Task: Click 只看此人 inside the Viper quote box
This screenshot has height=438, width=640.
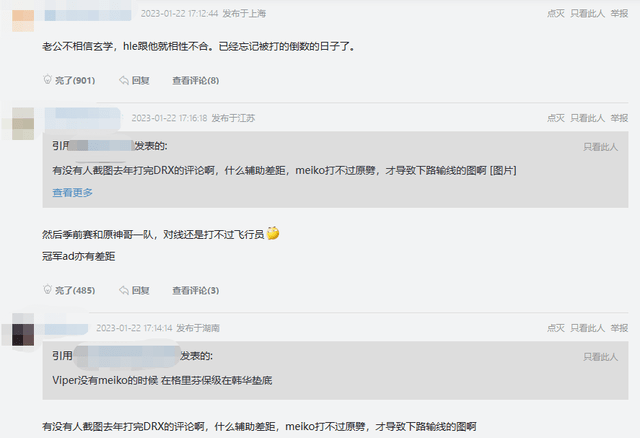Action: (600, 357)
